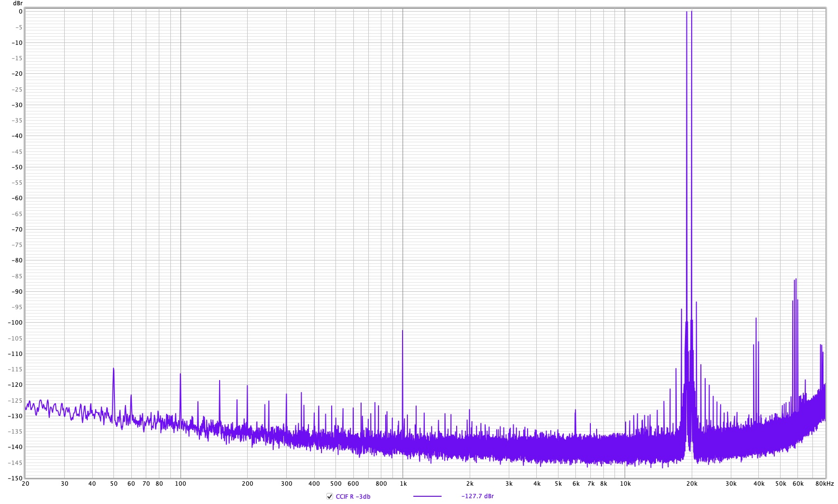Click the -100 level axis label
The image size is (838, 504).
[15, 323]
